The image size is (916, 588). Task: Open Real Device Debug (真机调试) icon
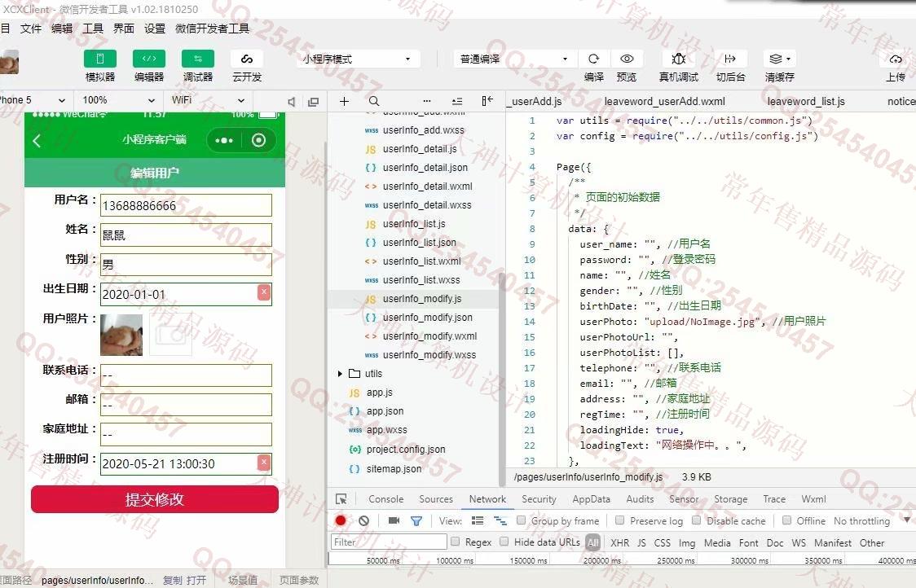pyautogui.click(x=678, y=59)
